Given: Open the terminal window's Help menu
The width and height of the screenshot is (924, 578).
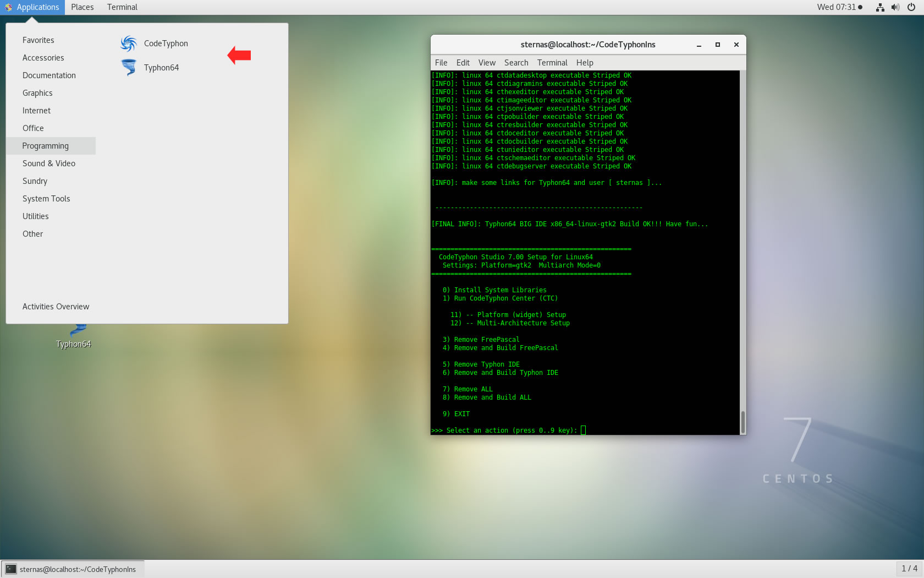Looking at the screenshot, I should coord(585,63).
